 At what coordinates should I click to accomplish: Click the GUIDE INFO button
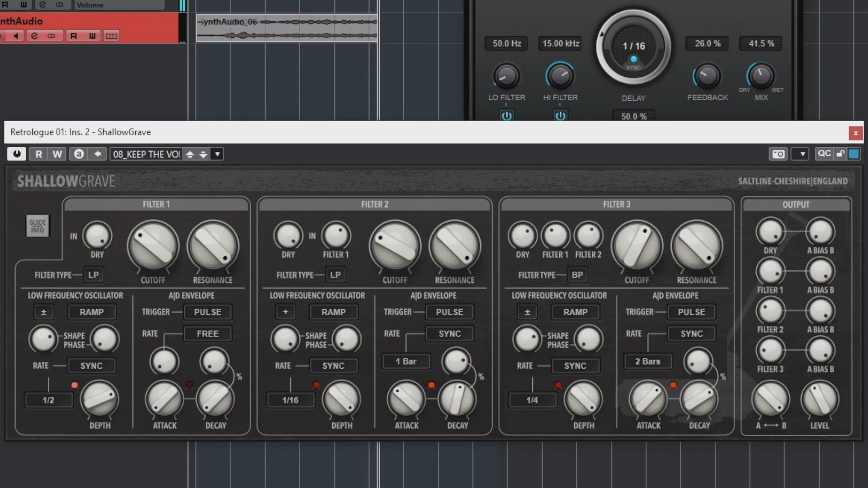38,226
